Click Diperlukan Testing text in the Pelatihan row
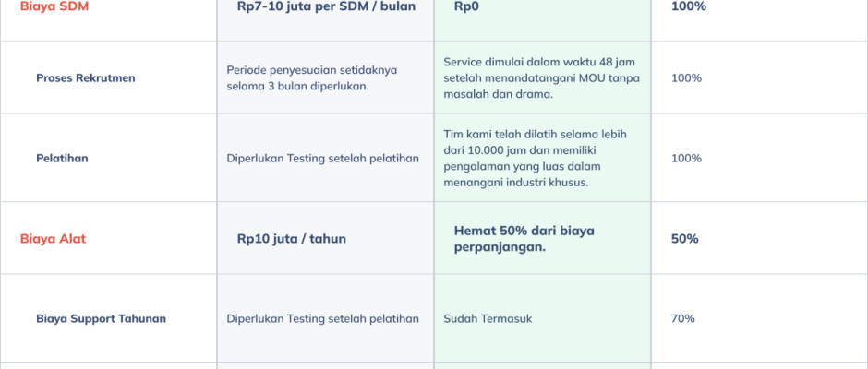868x369 pixels. 322,158
